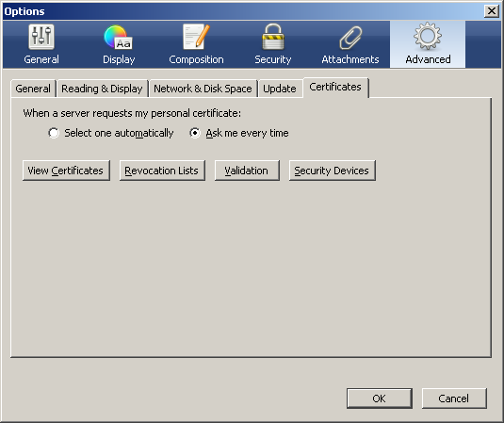Open the Revocation Lists dialog

coord(162,171)
